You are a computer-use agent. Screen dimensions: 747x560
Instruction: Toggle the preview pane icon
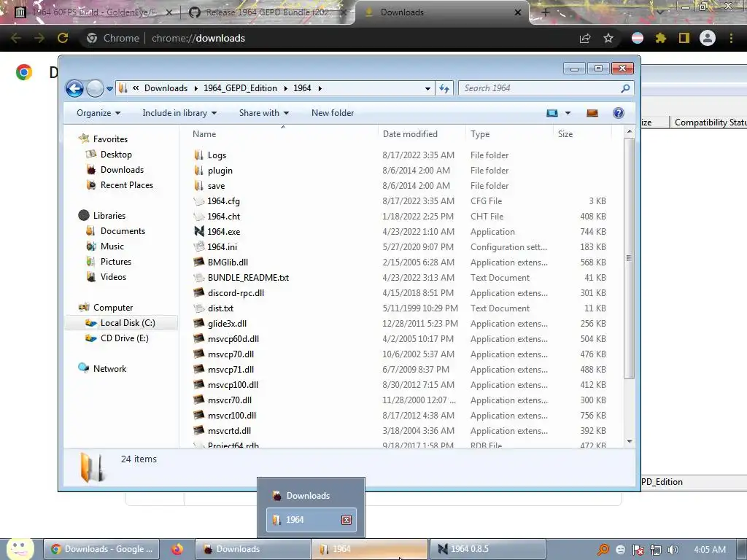(x=592, y=113)
